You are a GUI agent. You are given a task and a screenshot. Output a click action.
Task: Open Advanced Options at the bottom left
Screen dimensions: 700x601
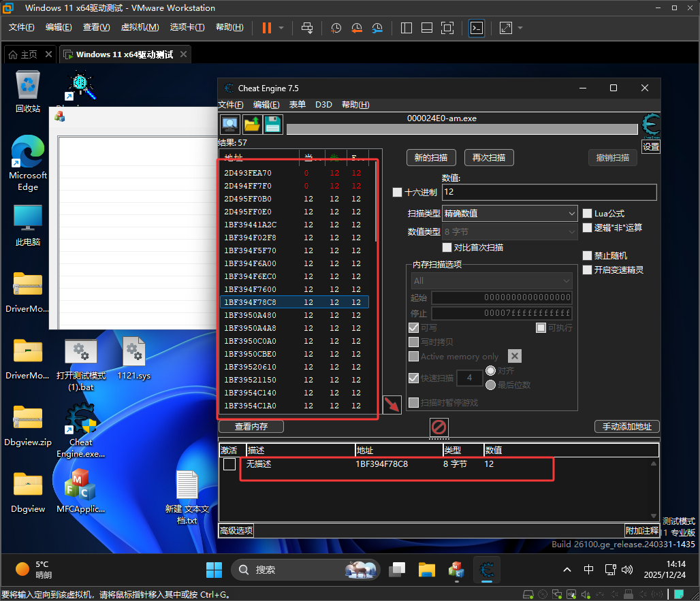pyautogui.click(x=236, y=530)
